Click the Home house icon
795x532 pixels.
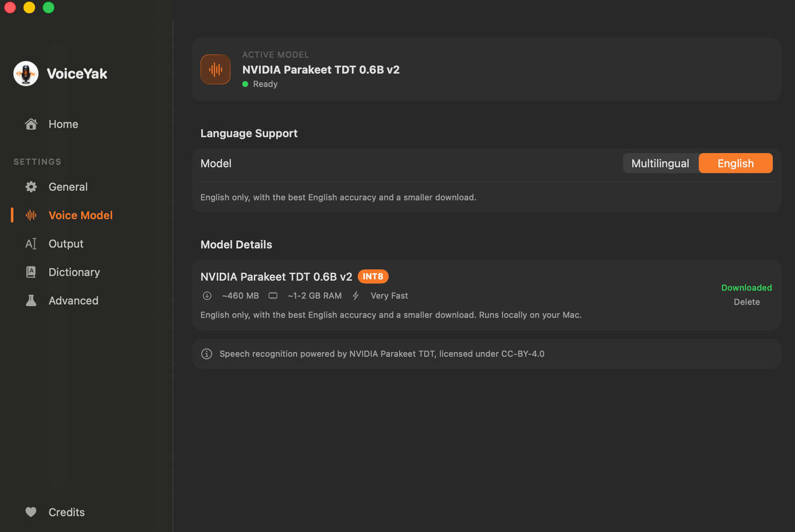tap(31, 124)
